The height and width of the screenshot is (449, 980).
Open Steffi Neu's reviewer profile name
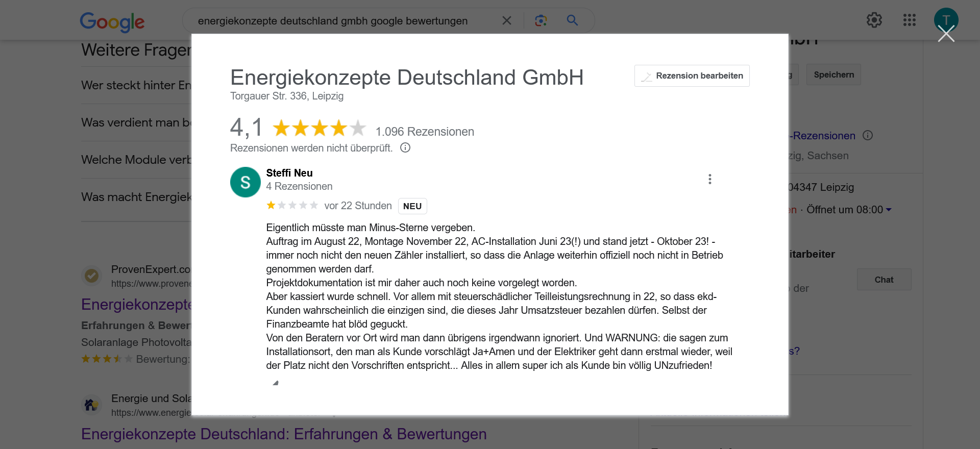289,173
